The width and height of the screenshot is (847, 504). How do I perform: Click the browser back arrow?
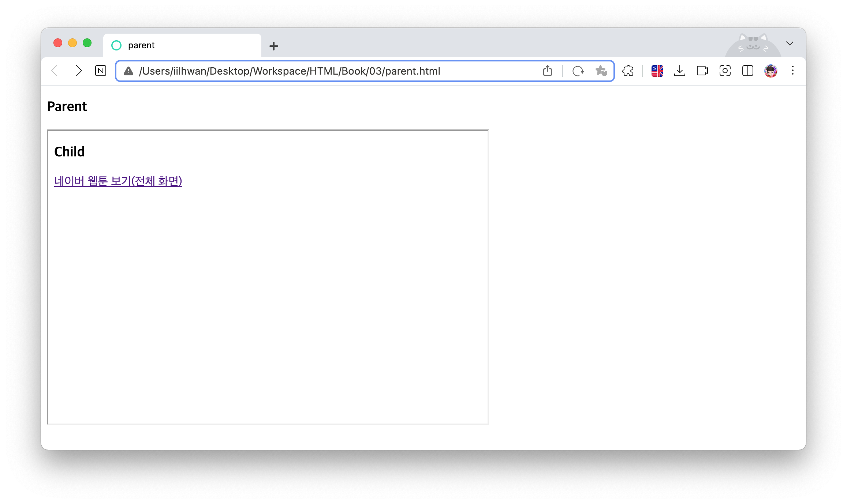tap(55, 71)
